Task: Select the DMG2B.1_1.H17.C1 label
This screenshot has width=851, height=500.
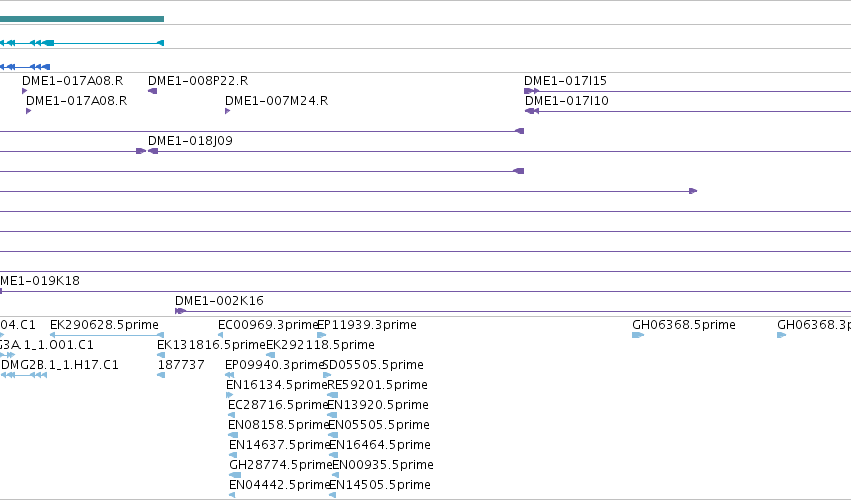Action: click(x=60, y=365)
